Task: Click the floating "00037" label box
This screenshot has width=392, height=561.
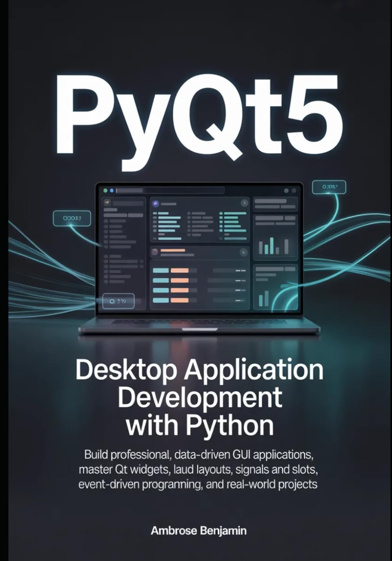Action: click(x=72, y=219)
